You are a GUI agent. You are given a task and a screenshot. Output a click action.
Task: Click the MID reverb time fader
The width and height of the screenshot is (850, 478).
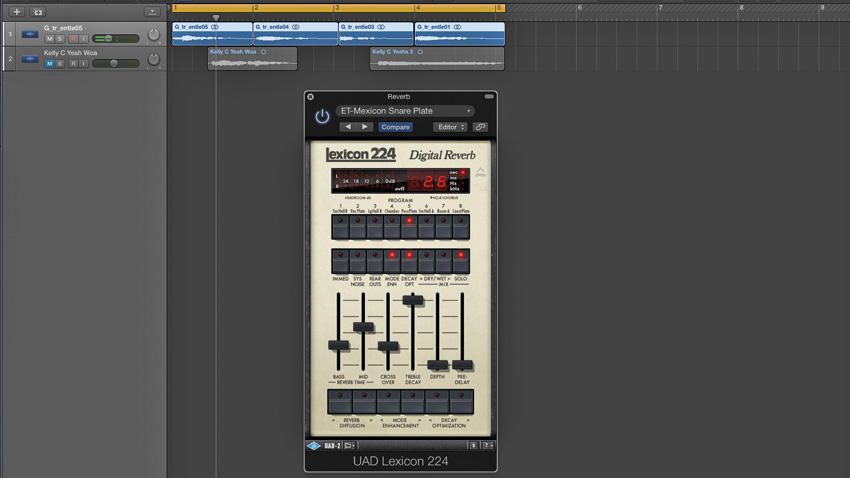click(363, 327)
